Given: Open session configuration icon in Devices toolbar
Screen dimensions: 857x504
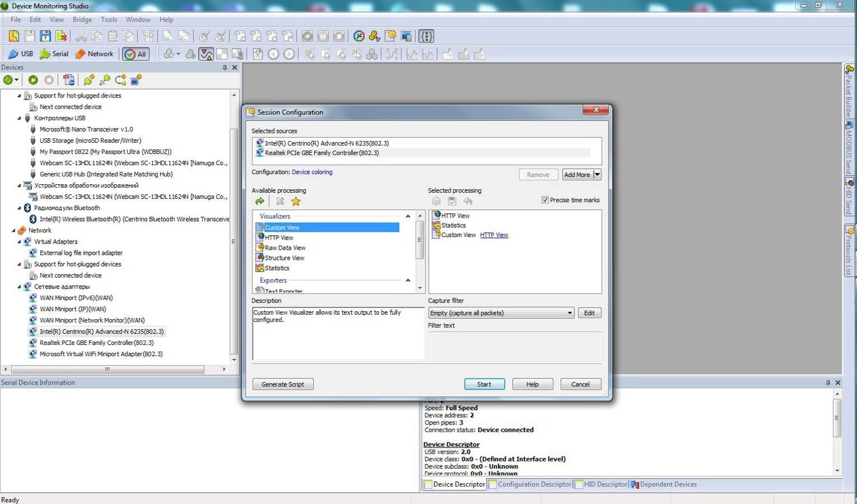Looking at the screenshot, I should tap(69, 80).
